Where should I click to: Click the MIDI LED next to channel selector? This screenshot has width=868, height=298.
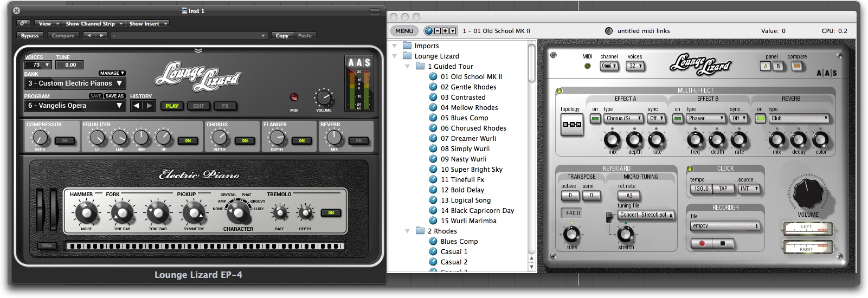[x=587, y=66]
